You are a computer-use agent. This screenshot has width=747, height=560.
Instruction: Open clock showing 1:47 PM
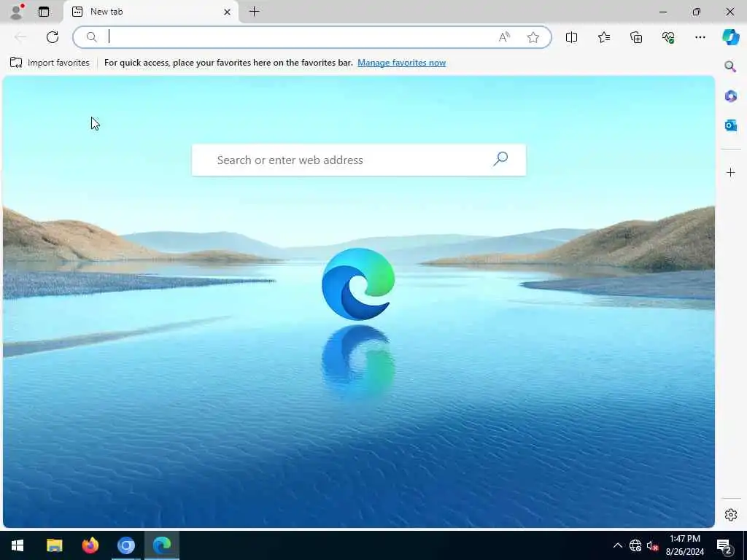coord(684,545)
